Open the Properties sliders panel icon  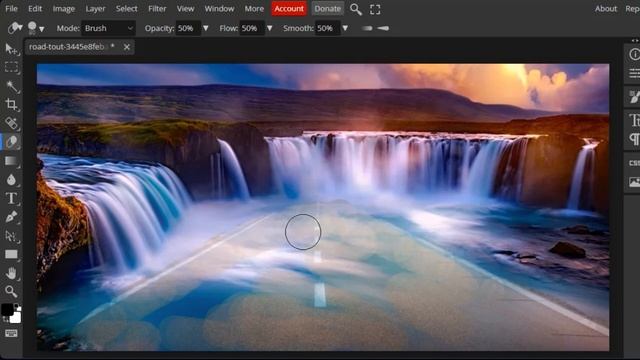[x=634, y=73]
